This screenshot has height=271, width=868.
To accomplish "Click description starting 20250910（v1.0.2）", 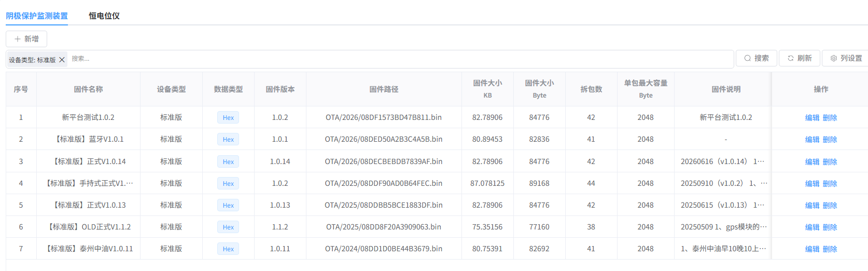I will 724,183.
